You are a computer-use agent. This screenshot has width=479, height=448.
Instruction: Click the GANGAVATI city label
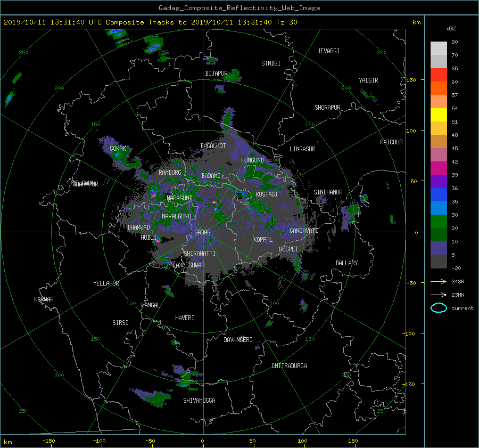coord(304,230)
